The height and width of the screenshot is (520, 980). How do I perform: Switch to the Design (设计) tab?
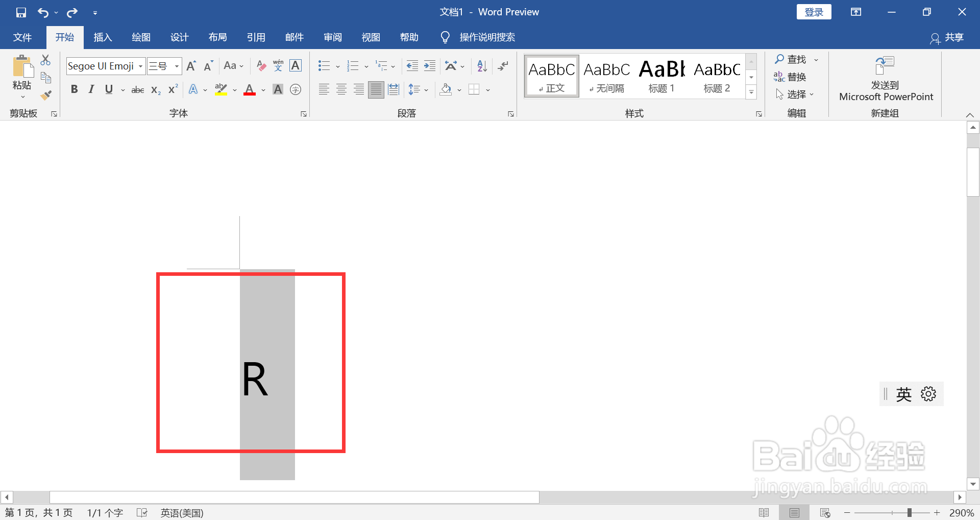(179, 37)
